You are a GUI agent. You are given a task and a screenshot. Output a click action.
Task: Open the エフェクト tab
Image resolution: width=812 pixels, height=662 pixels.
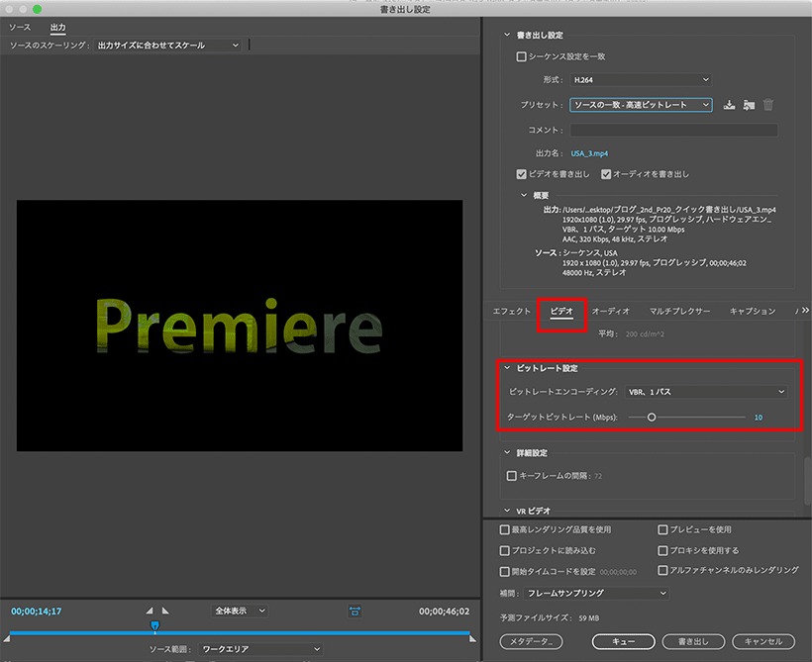pyautogui.click(x=511, y=311)
